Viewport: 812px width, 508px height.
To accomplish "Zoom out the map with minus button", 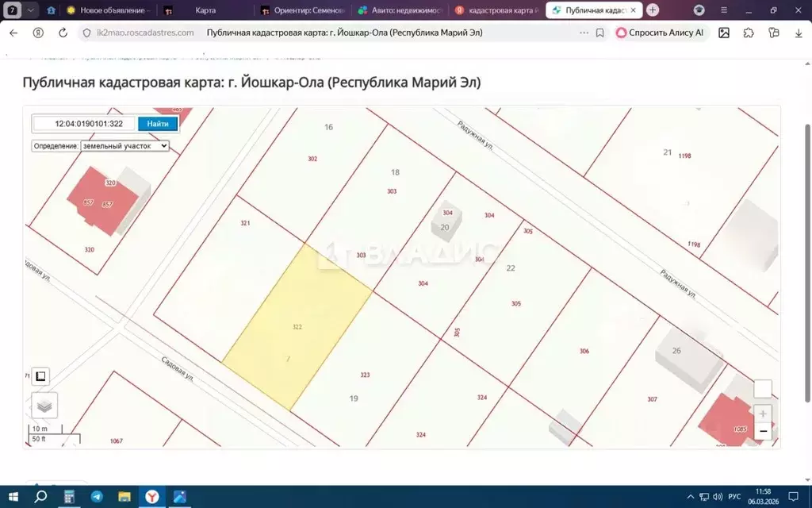I will 762,431.
